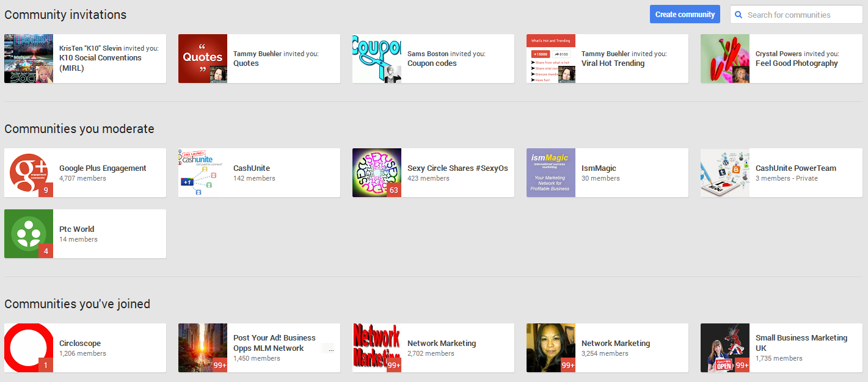Click the search magnifier icon
This screenshot has height=382, width=868.
pyautogui.click(x=739, y=15)
